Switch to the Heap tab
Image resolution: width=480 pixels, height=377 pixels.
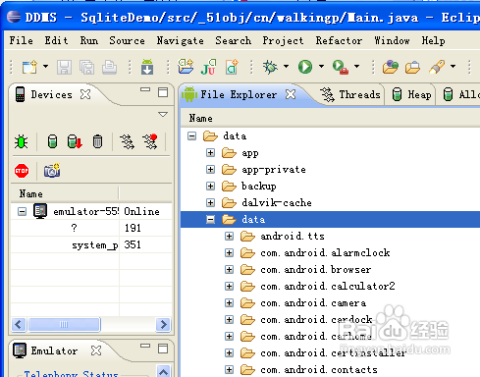point(411,95)
